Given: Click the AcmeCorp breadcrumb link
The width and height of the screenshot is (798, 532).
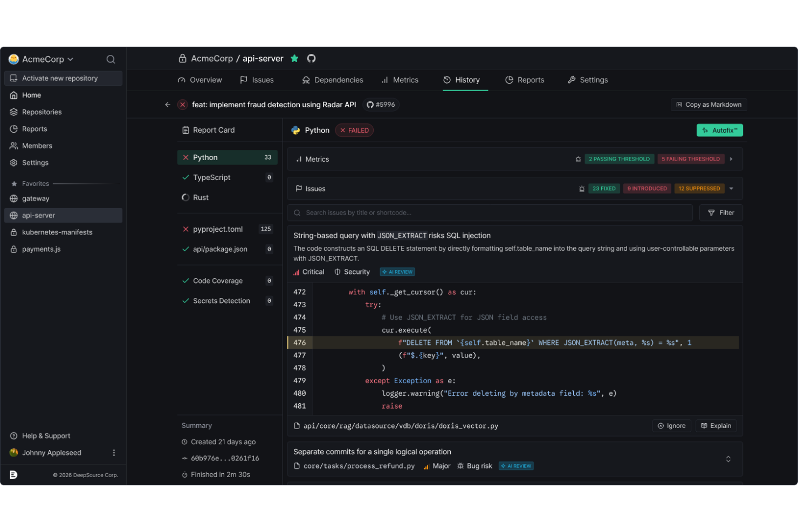Looking at the screenshot, I should coord(212,58).
